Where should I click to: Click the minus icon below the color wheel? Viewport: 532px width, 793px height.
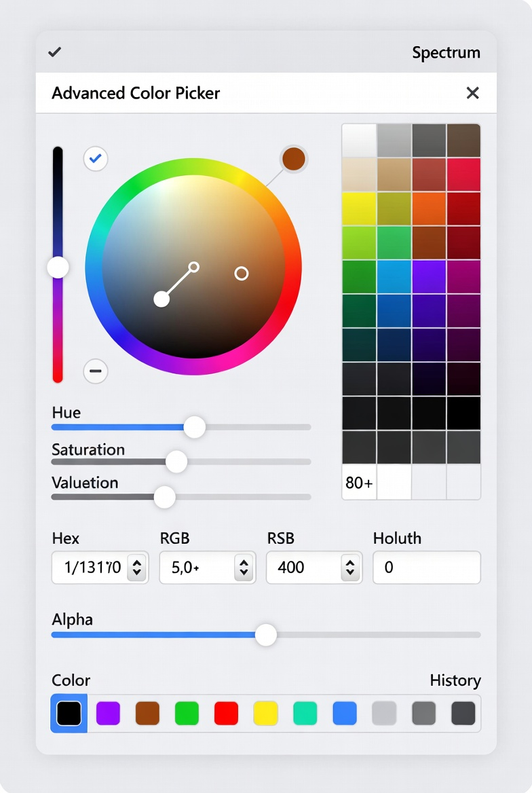tap(96, 371)
